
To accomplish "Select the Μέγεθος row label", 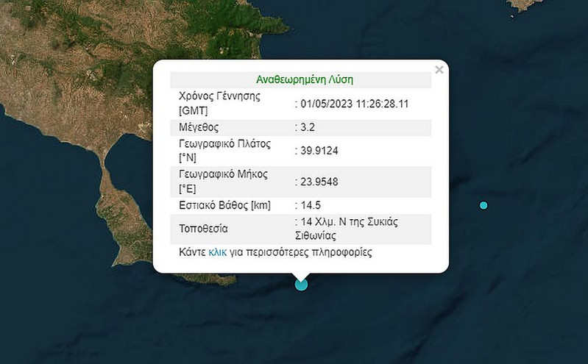I will pos(199,127).
